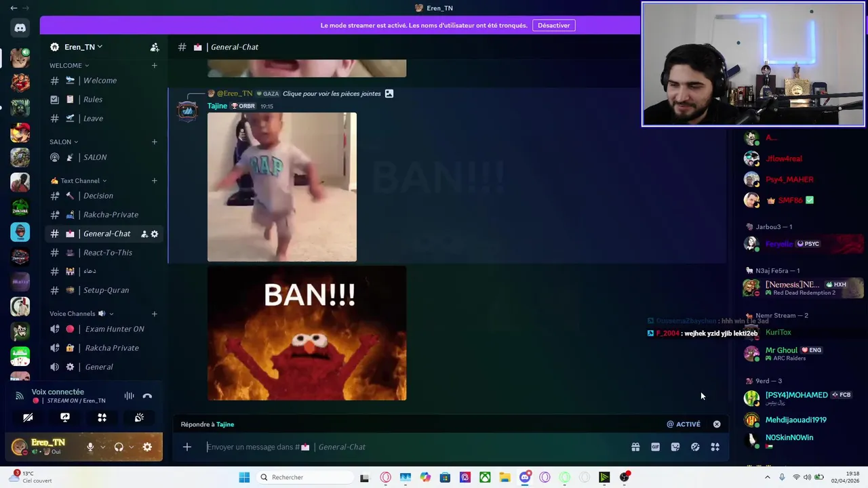Open Tajine's username in chat
The width and height of the screenshot is (868, 488).
217,106
